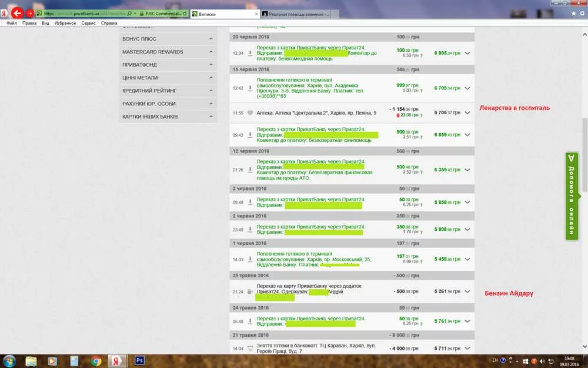Viewport: 588px width, 368px height.
Task: Open the Избранное menu
Action: 65,24
